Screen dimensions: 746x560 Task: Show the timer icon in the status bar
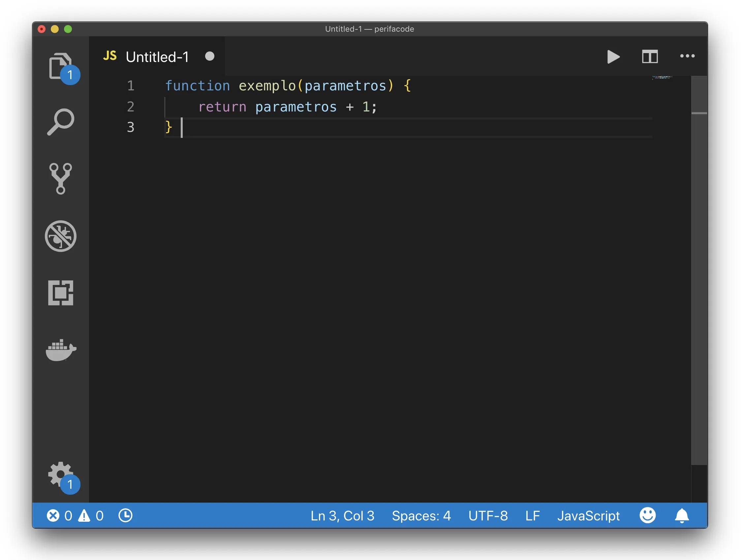pos(125,515)
